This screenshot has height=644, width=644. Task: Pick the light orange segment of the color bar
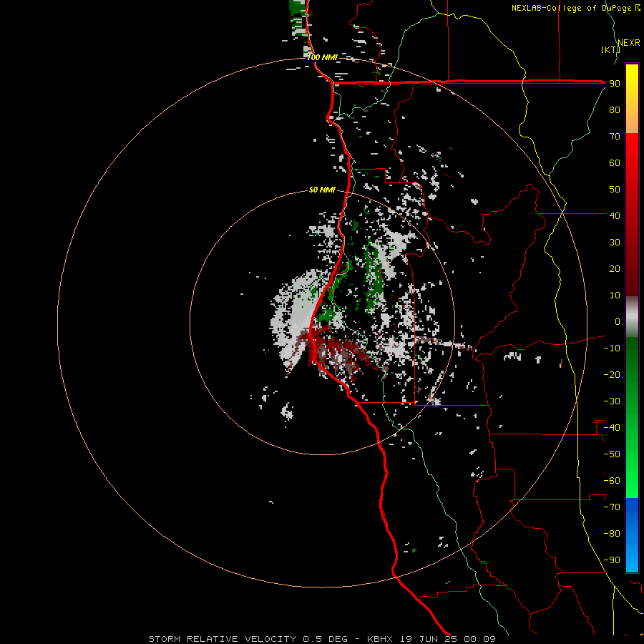point(632,122)
